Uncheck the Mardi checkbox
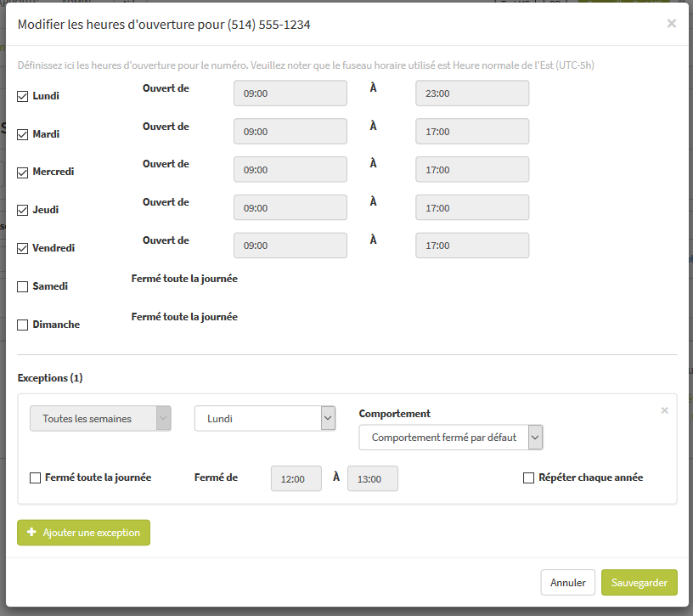693x616 pixels. pos(23,134)
